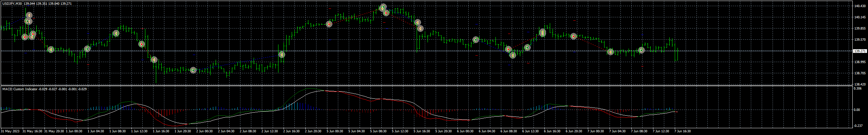This screenshot has width=868, height=135.
Task: Click the green buy marker above 1 Jun 20:30
Action: pos(193,70)
